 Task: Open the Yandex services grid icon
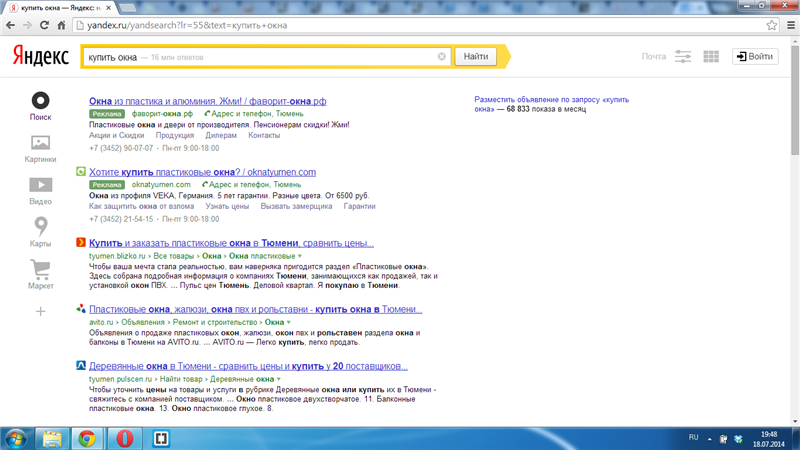point(711,56)
